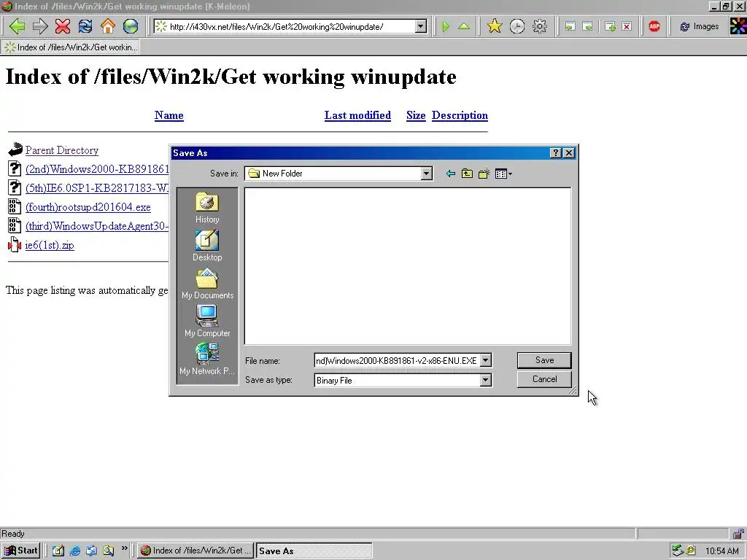Screen dimensions: 747x560
Task: Click the (fourth)rootsupd201604.exe link
Action: (88, 207)
